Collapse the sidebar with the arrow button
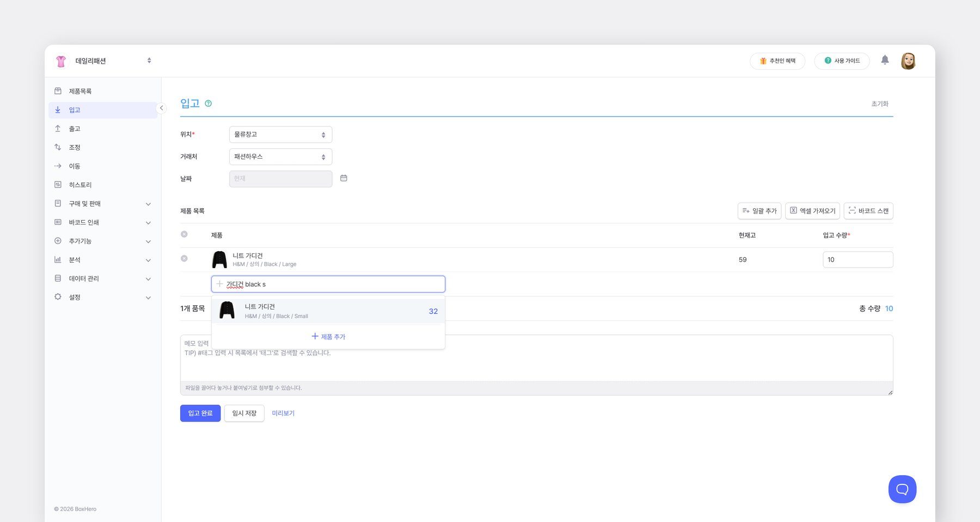The width and height of the screenshot is (980, 522). click(161, 108)
